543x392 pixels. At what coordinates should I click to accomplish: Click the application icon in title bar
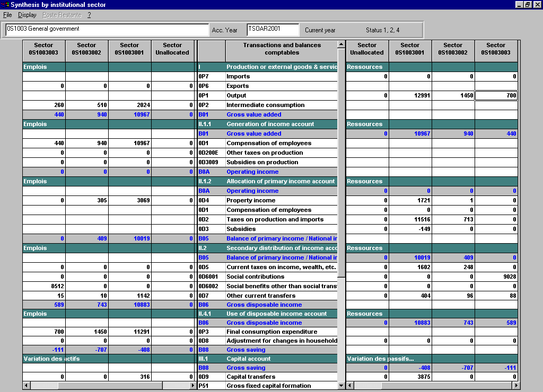[5, 5]
